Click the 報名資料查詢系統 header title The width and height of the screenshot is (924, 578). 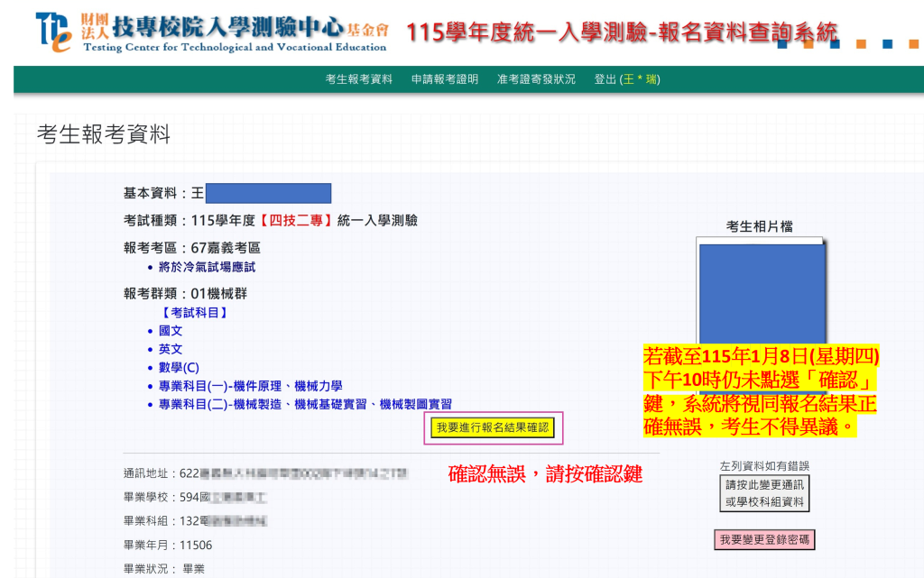(622, 33)
